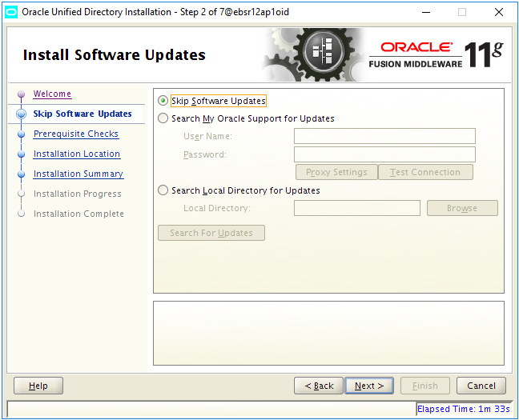This screenshot has height=420, width=519.
Task: Select Search Local Directory for Updates option
Action: (163, 190)
